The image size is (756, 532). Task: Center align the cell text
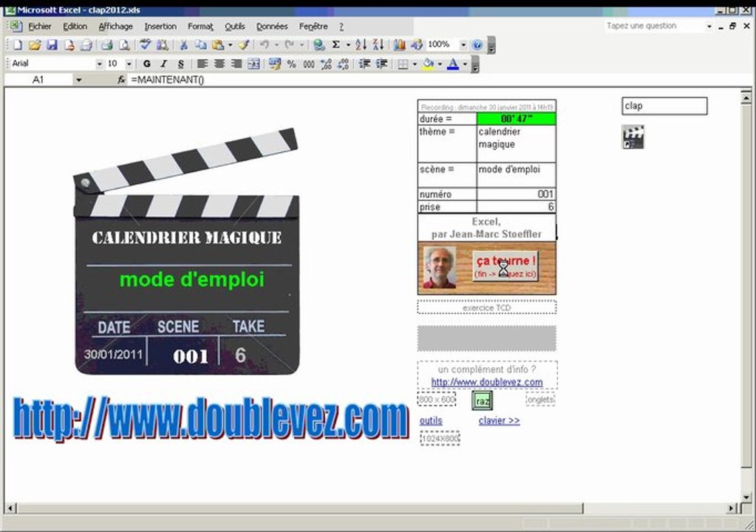click(219, 64)
